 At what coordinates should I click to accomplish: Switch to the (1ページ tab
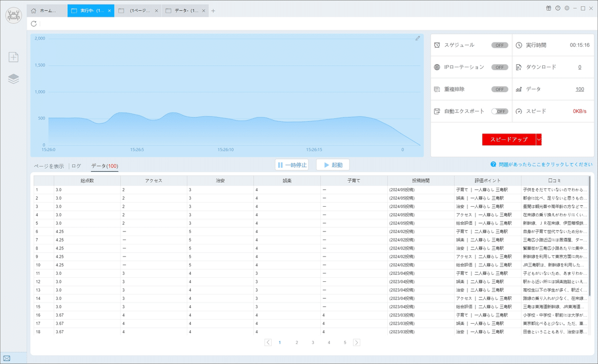(138, 10)
